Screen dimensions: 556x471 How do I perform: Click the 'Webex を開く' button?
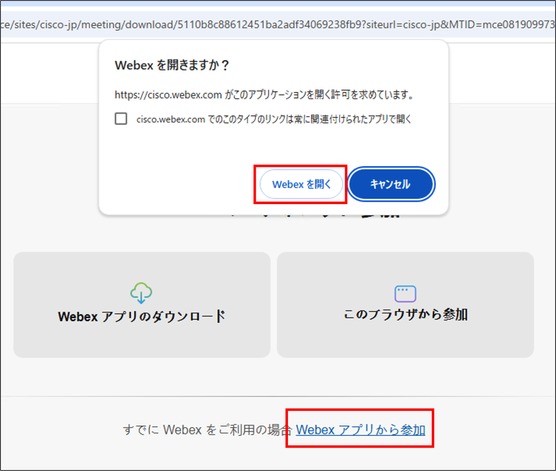click(x=301, y=184)
